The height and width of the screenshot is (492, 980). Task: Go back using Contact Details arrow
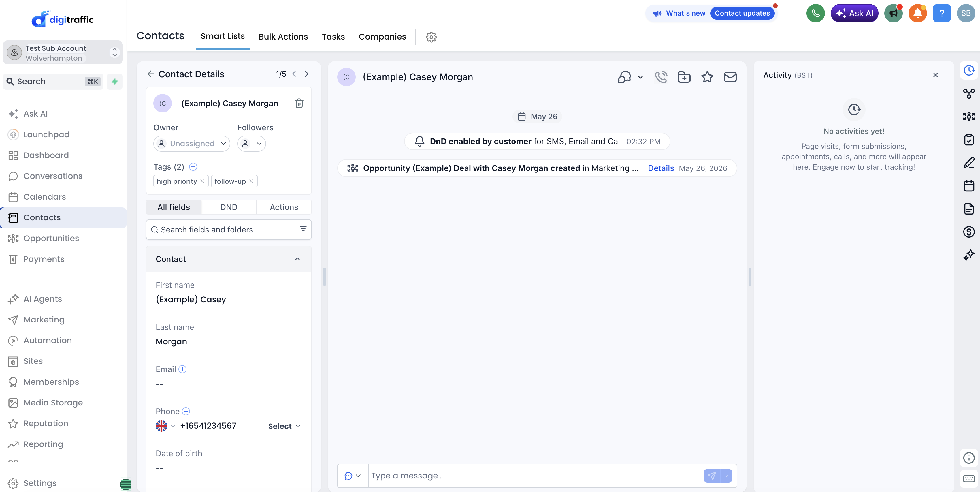tap(151, 74)
